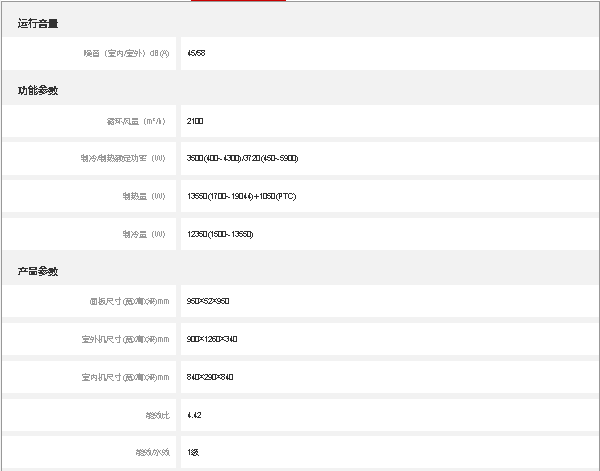Viewport: 600px width, 471px height.
Task: Click the red active tab indicator at top
Action: tap(238, 1)
